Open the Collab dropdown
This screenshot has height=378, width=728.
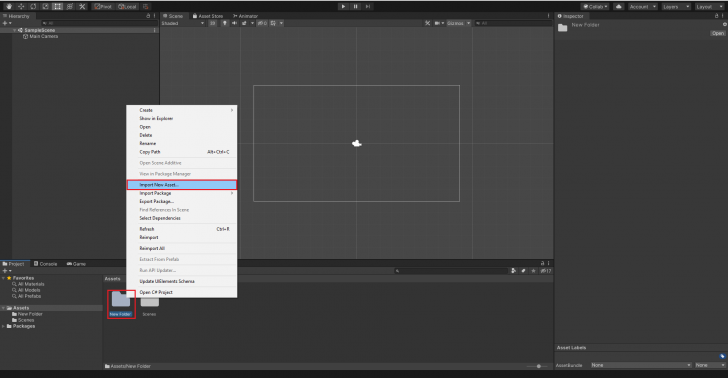tap(595, 7)
